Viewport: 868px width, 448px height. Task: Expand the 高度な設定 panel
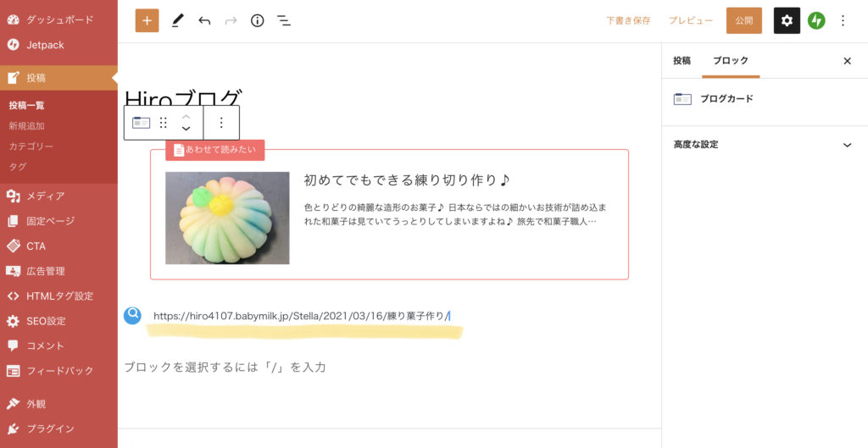[x=763, y=145]
